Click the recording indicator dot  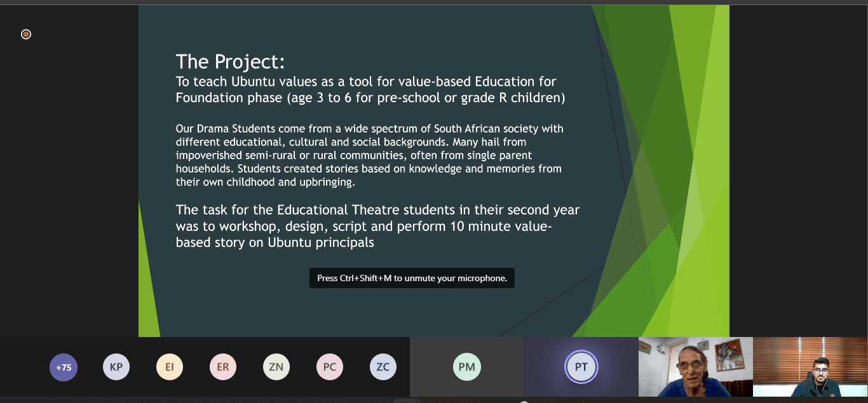[x=26, y=34]
